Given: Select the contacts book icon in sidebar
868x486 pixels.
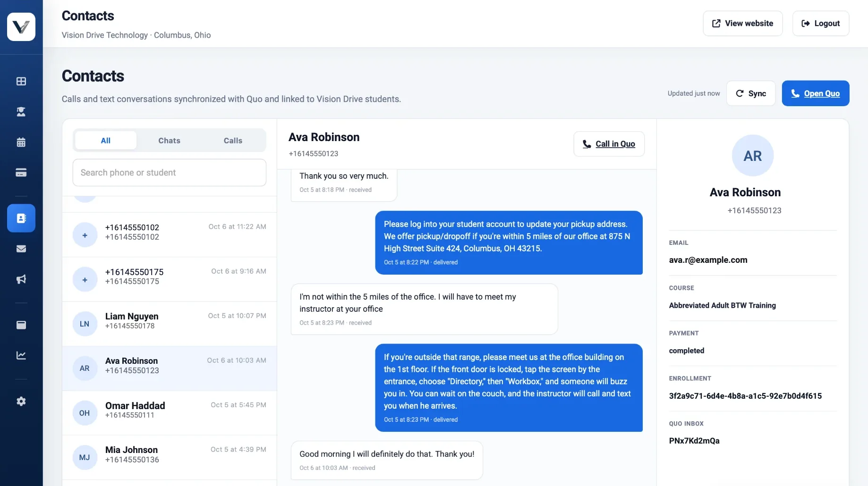Looking at the screenshot, I should tap(21, 218).
